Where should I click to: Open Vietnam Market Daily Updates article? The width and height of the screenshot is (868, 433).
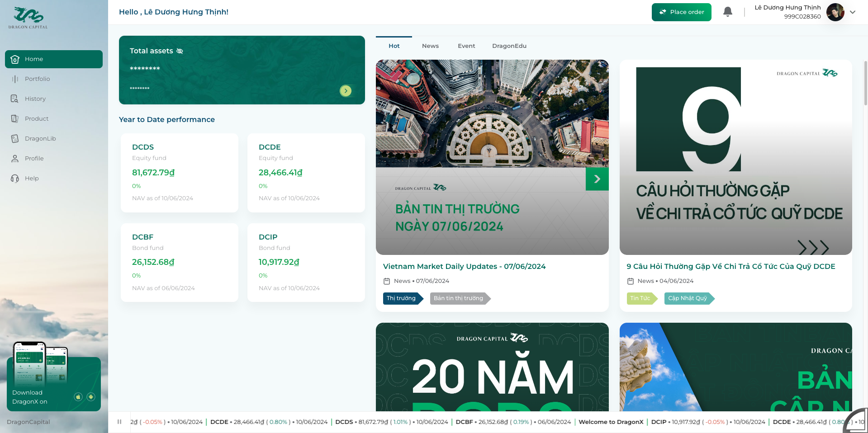click(x=465, y=267)
